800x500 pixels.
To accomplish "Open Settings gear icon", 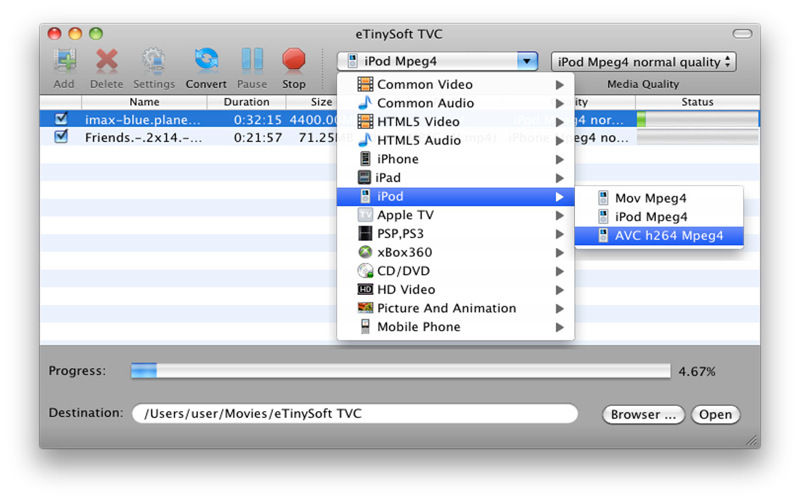I will 154,62.
